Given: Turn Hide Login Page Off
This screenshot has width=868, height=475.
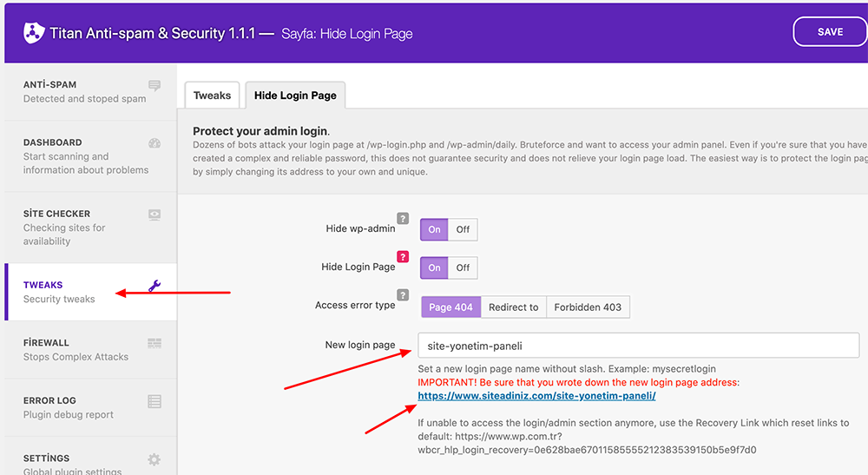Looking at the screenshot, I should (463, 267).
